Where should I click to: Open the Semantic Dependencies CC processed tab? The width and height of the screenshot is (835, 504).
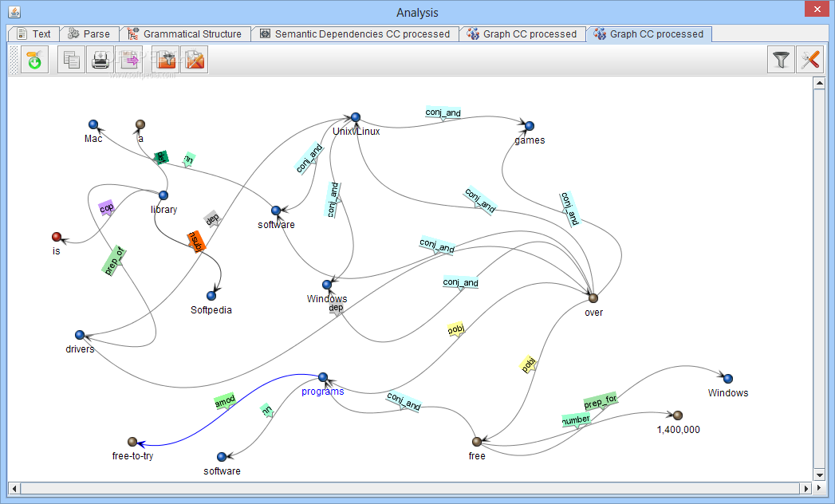tap(355, 34)
